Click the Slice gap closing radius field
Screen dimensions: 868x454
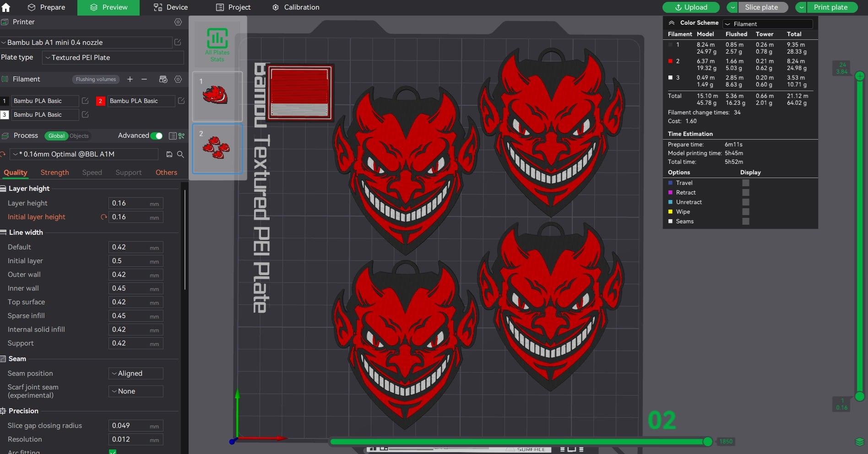[136, 426]
